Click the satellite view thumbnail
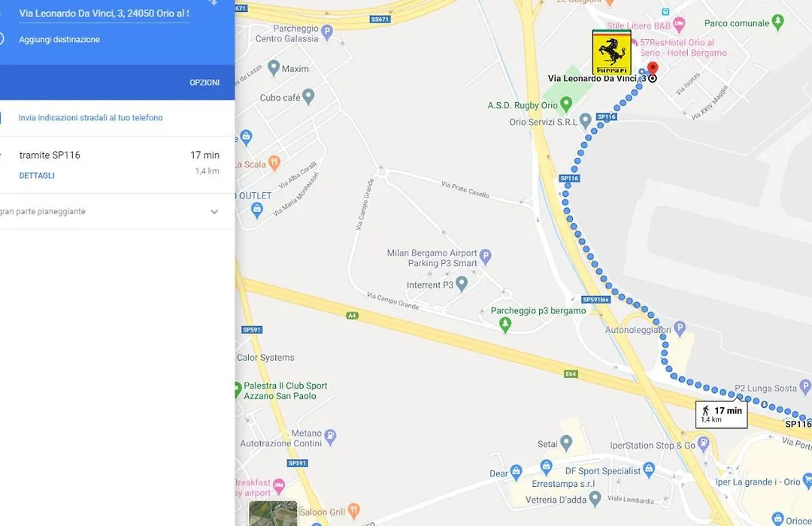Image resolution: width=812 pixels, height=526 pixels. pos(273,513)
